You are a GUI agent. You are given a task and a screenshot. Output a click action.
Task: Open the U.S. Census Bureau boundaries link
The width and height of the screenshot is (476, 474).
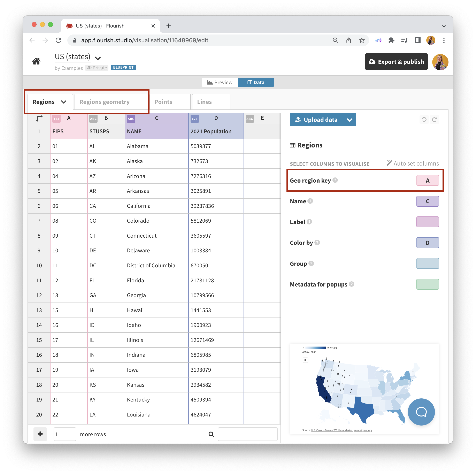click(x=331, y=430)
